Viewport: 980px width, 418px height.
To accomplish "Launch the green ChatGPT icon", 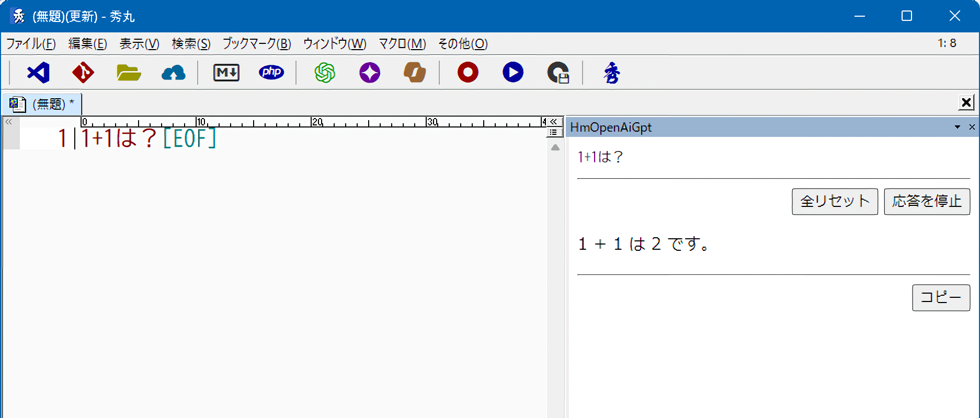I will [325, 73].
